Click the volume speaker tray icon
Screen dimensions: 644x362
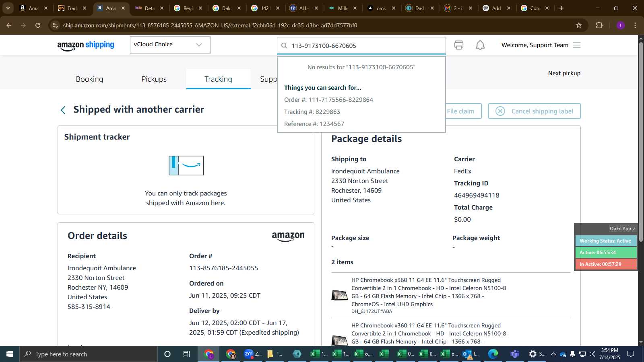click(x=592, y=354)
